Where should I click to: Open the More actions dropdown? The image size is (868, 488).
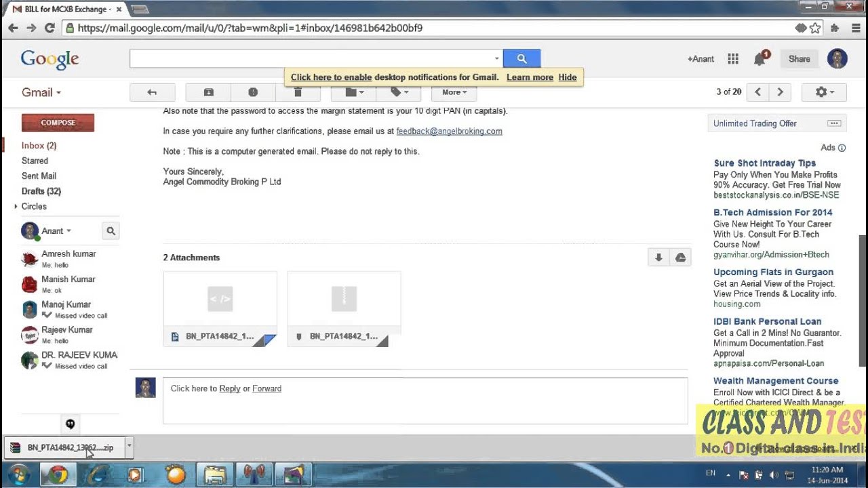click(x=454, y=92)
